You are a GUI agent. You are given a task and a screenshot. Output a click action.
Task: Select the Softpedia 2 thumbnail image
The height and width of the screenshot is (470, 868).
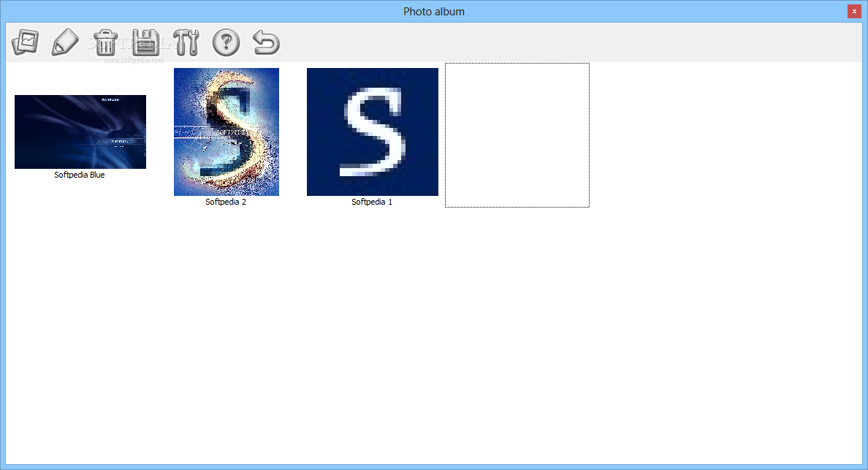tap(226, 132)
